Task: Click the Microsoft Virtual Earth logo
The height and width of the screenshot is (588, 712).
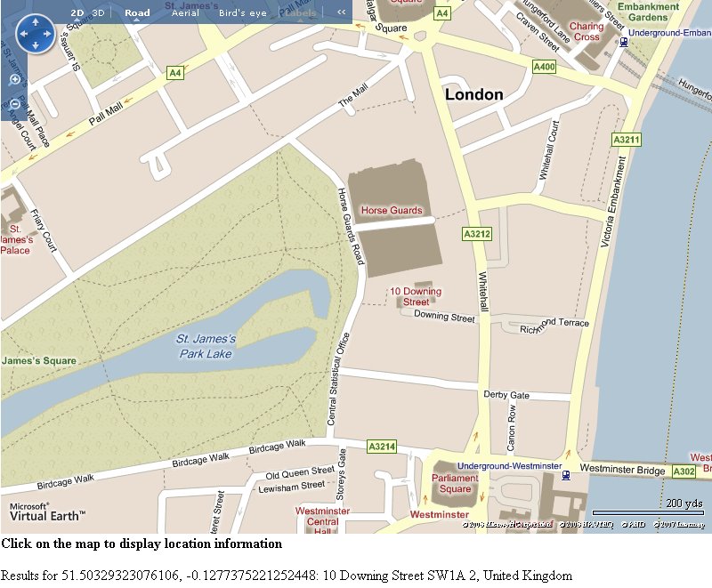Action: pos(47,512)
